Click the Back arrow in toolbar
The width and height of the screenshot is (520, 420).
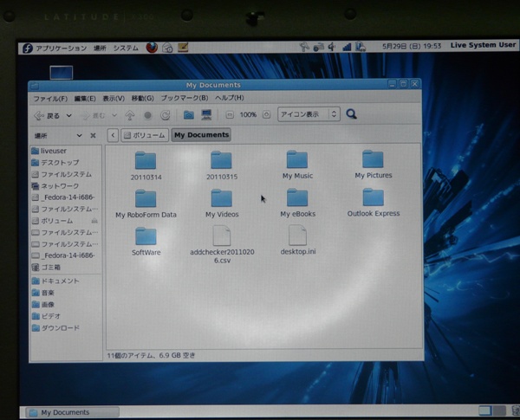coord(40,115)
